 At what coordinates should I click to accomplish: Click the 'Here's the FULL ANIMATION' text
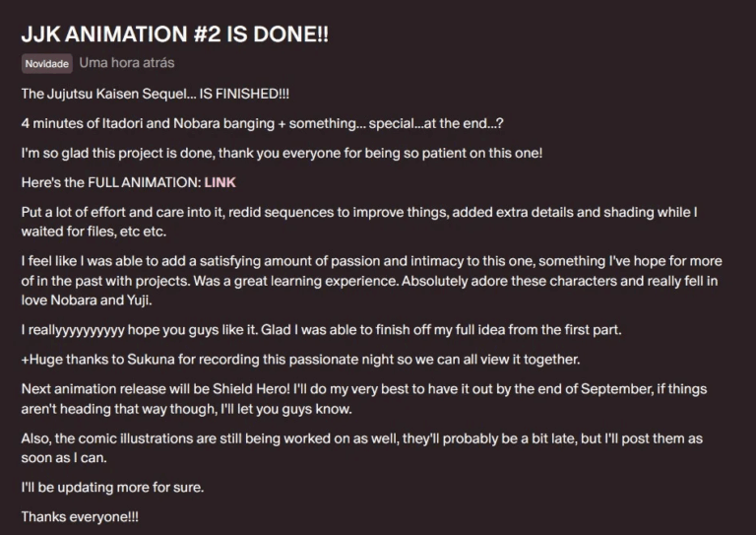coord(111,182)
